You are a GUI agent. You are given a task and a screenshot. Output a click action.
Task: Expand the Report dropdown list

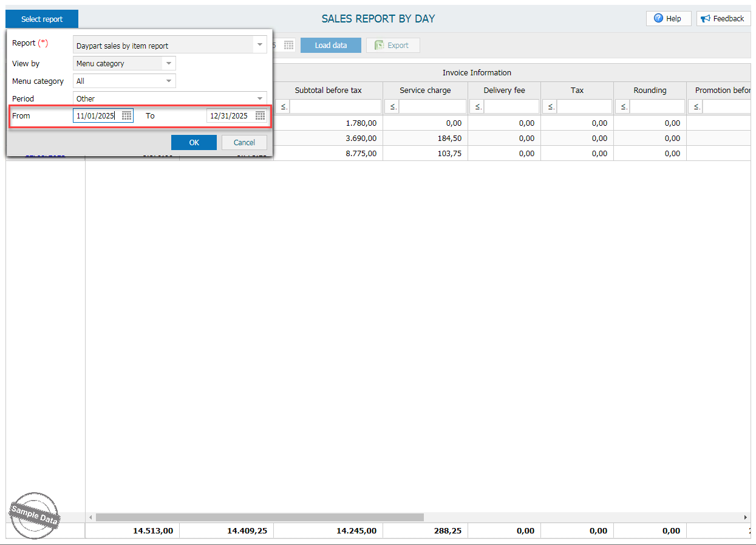(260, 45)
